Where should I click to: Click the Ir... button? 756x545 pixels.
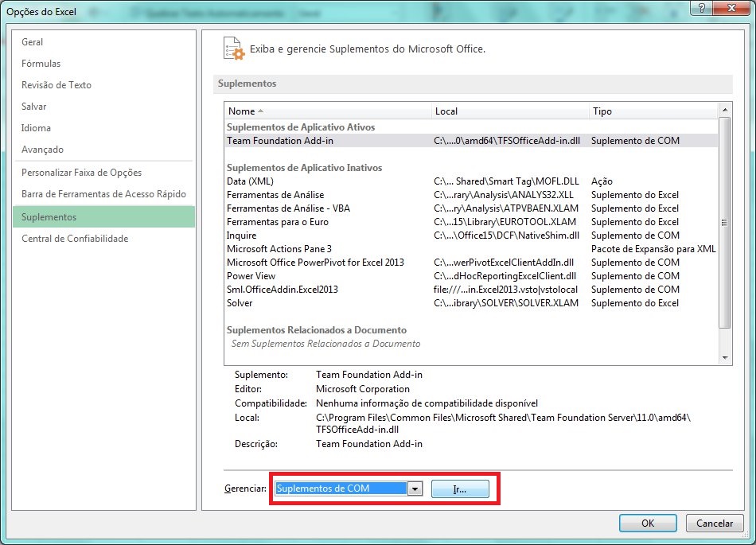[x=460, y=489]
